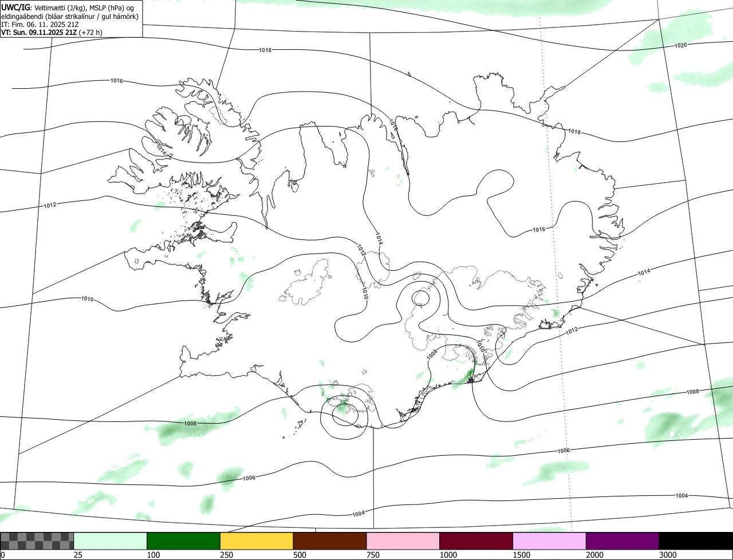The height and width of the screenshot is (560, 733).
Task: Choose the lavender 1500–2000 legend swatch
Action: pyautogui.click(x=550, y=541)
